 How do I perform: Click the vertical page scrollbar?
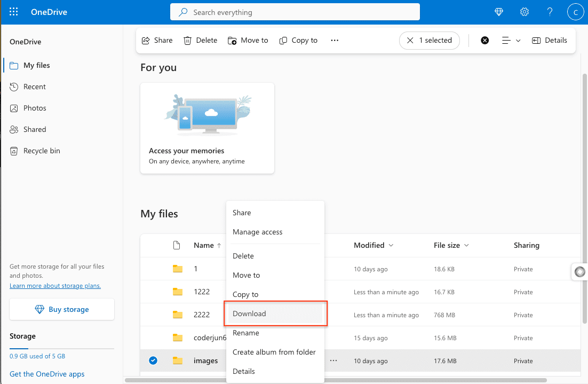(x=585, y=198)
